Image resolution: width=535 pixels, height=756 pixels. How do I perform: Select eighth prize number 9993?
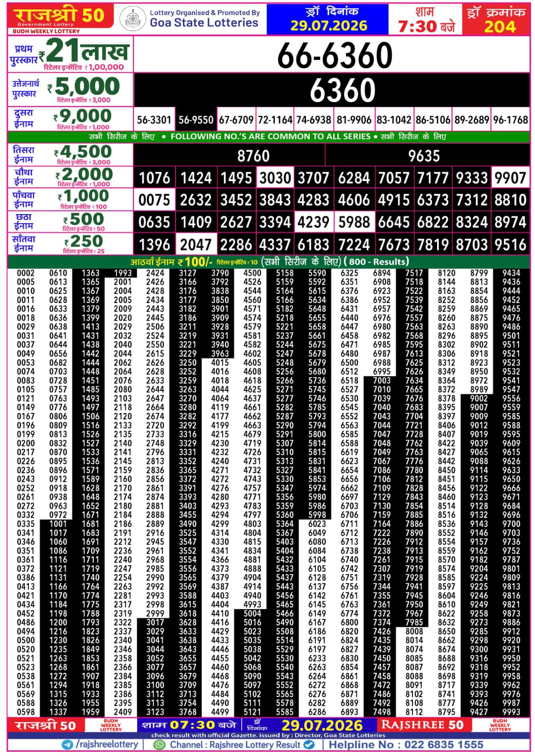(x=511, y=712)
